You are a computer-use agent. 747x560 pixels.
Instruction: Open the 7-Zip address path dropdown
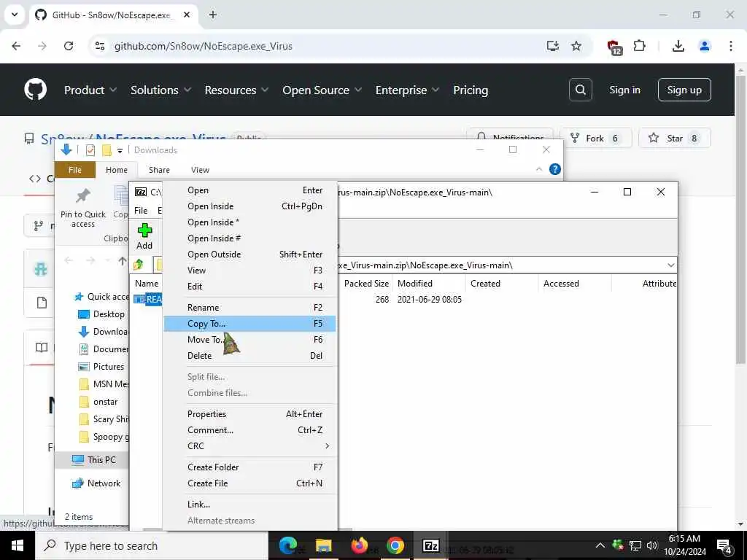(671, 265)
